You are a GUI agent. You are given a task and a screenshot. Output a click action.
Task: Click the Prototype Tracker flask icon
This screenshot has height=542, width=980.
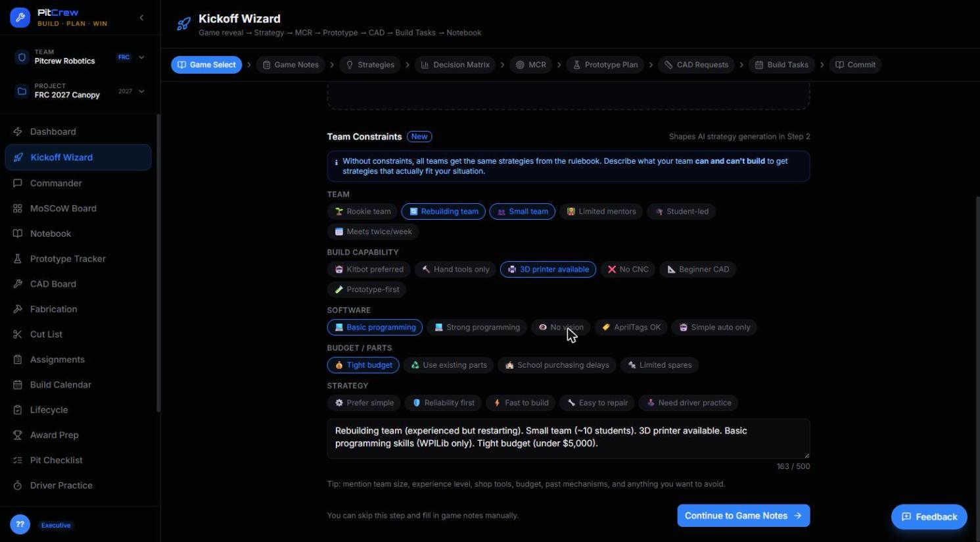(18, 259)
